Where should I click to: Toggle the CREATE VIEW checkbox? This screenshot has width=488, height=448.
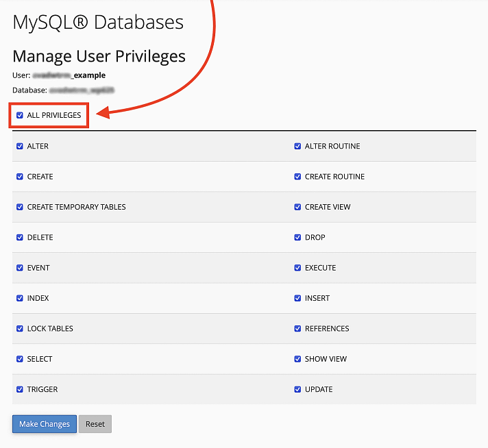[x=297, y=207]
